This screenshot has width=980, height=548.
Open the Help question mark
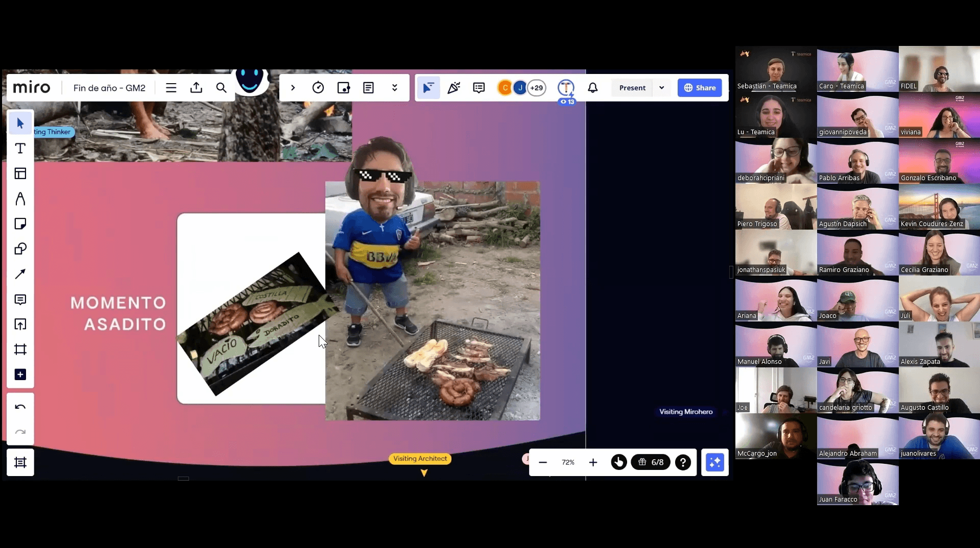click(683, 462)
